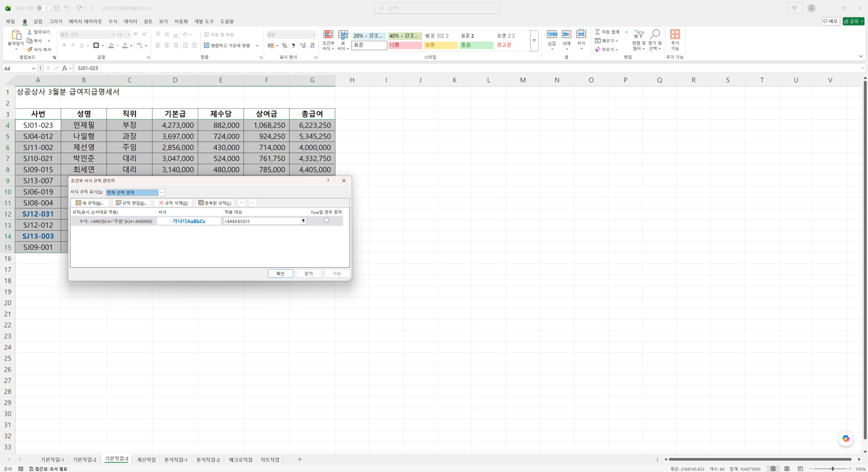The image size is (868, 472).
Task: Click the 닫기 (Close) button in the dialog
Action: [309, 274]
